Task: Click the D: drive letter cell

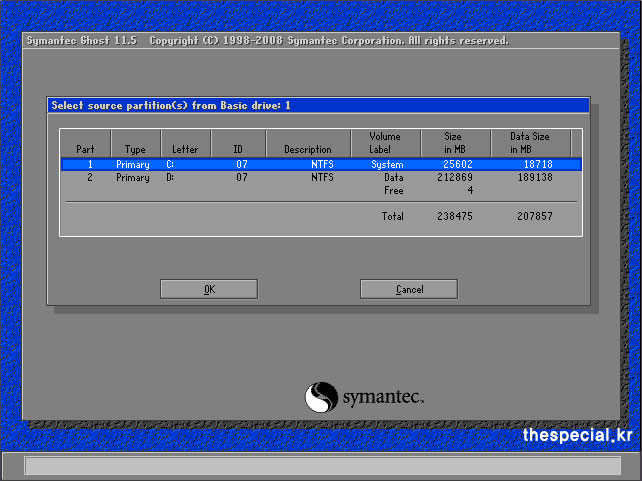Action: tap(170, 178)
